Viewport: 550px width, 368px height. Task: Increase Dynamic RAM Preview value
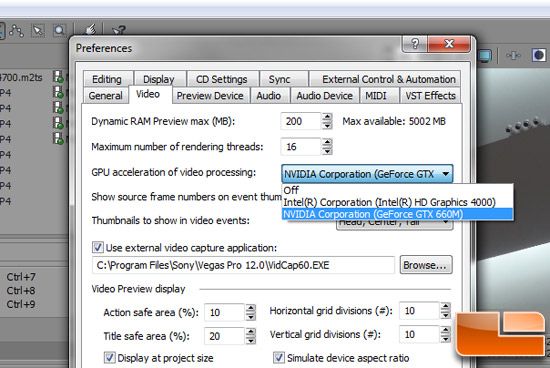(327, 117)
